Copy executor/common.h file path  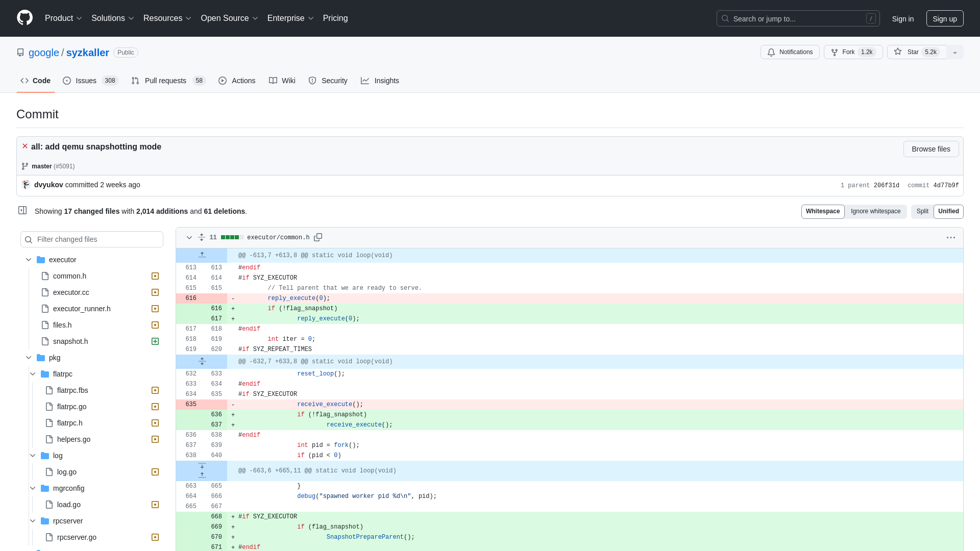(x=318, y=237)
